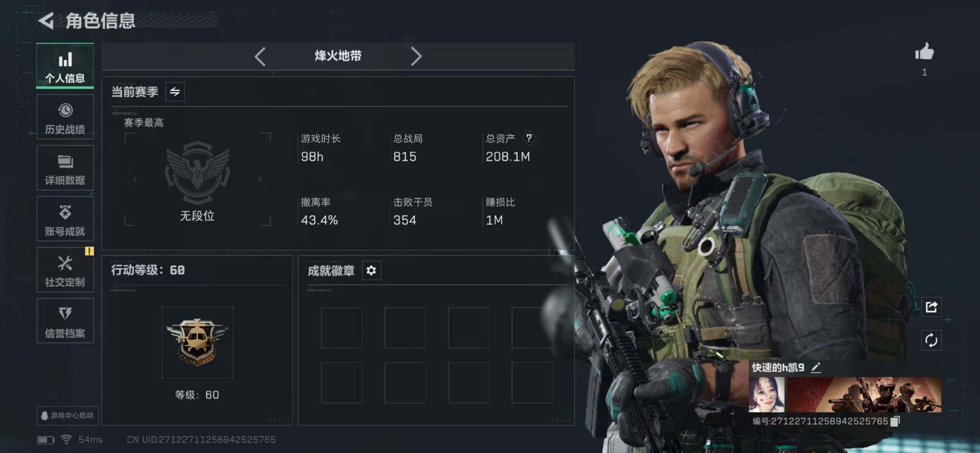The height and width of the screenshot is (453, 980).
Task: Open the 历史战绩 tab
Action: click(65, 117)
